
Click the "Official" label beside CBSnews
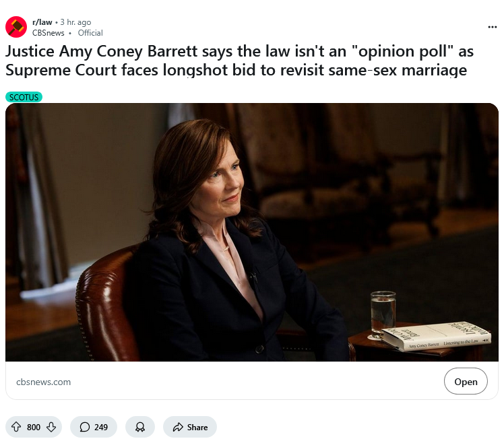pyautogui.click(x=90, y=32)
